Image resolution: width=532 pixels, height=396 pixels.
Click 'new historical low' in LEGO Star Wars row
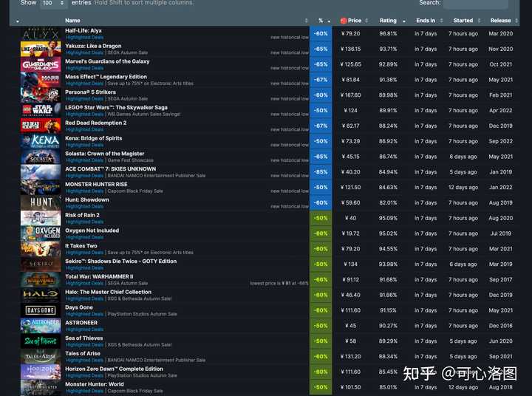coord(290,114)
